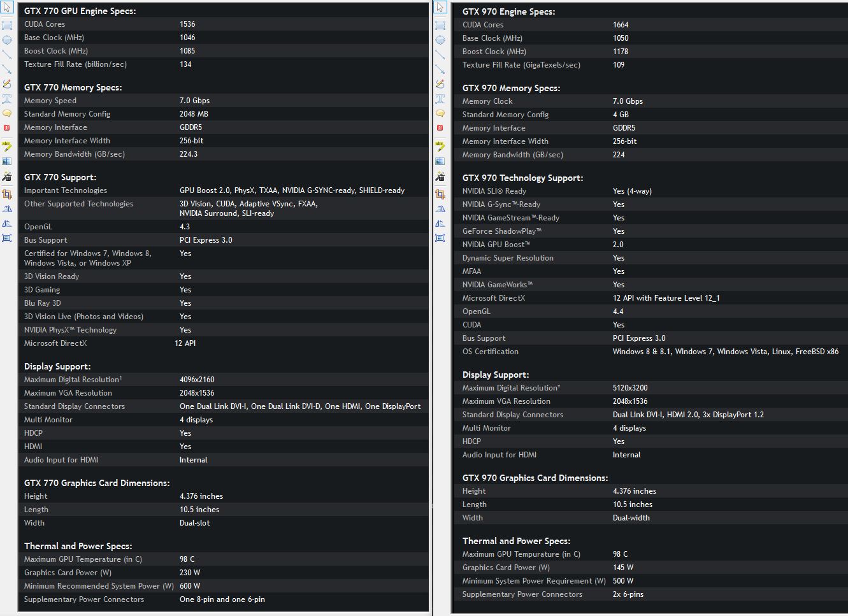Click the Graphics Card Power value 145 W
Viewport: 848px width, 616px height.
pyautogui.click(x=623, y=568)
